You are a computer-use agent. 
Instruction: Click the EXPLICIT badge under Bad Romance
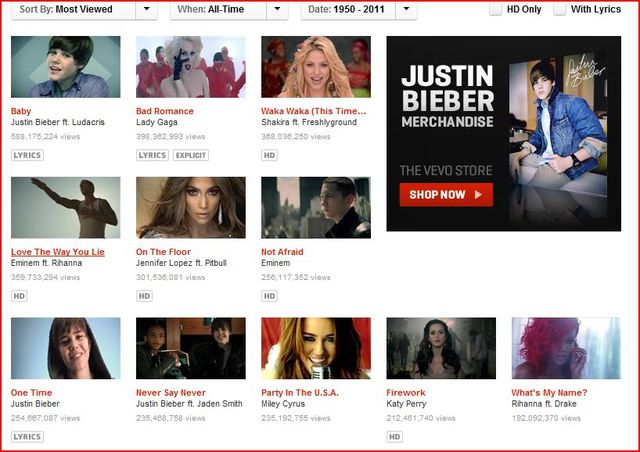click(x=191, y=155)
